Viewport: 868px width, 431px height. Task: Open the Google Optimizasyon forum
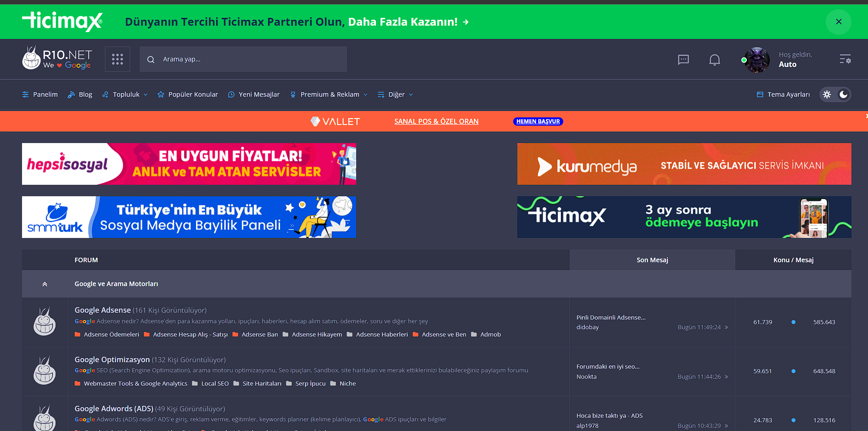point(112,360)
